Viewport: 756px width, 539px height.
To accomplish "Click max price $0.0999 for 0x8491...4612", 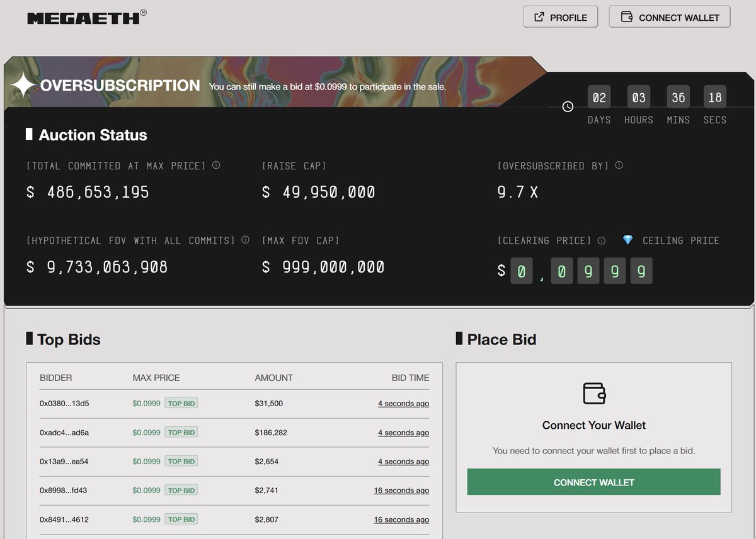I will click(x=146, y=519).
